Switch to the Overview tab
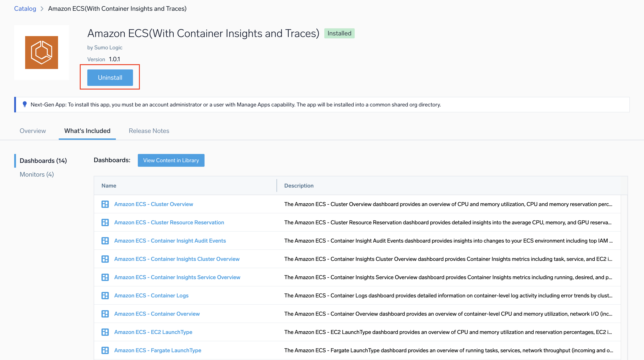Image resolution: width=644 pixels, height=360 pixels. 33,131
